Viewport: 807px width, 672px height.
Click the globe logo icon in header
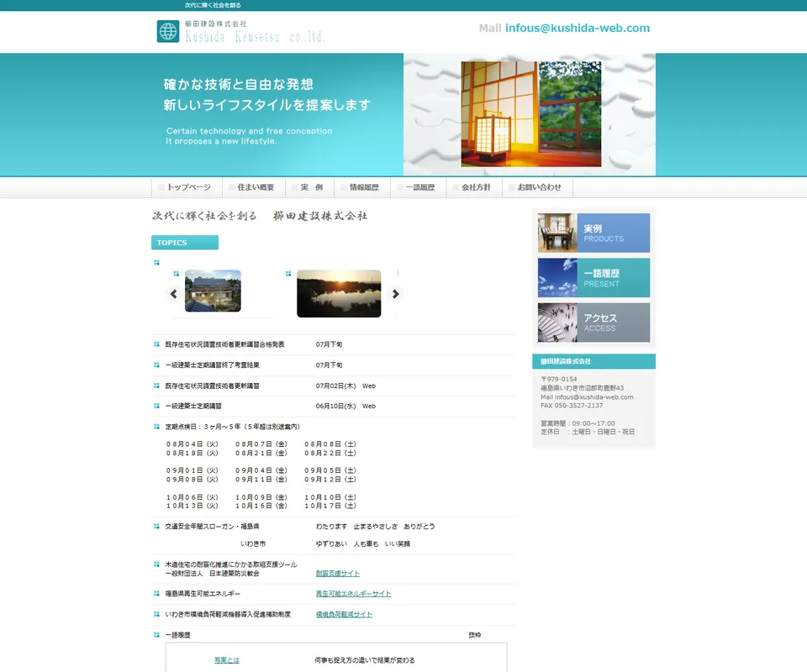tap(168, 31)
